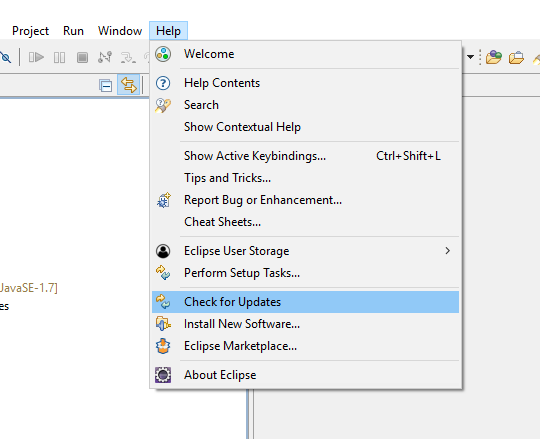Click the About Eclipse logo icon
The width and height of the screenshot is (540, 439).
(x=163, y=375)
